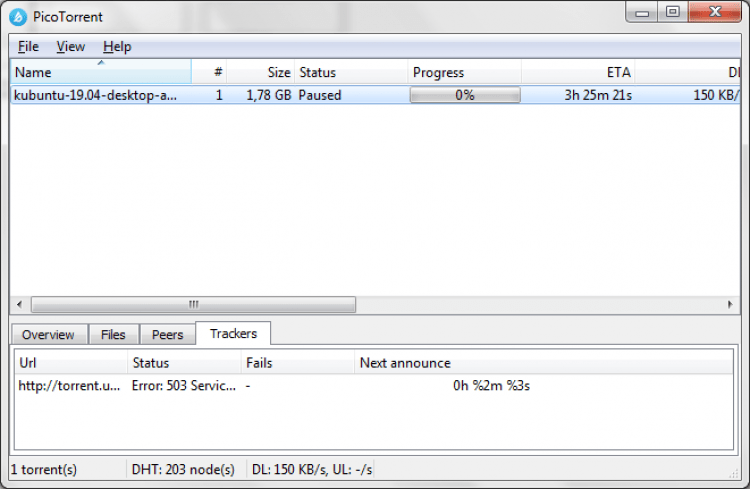The width and height of the screenshot is (750, 489).
Task: Sort torrents by Size column header
Action: (x=261, y=72)
